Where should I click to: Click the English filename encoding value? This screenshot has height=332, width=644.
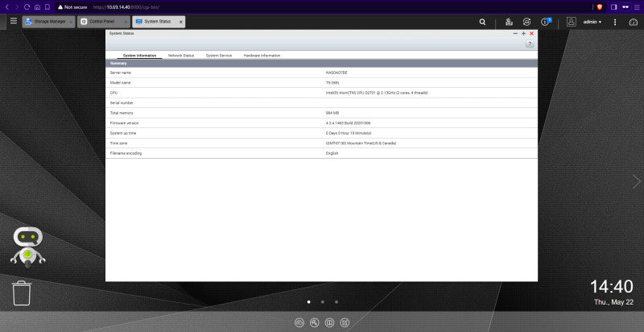[332, 153]
